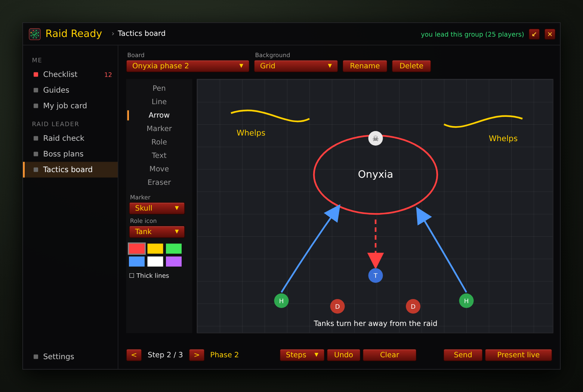
Task: Start Present live mode
Action: click(x=518, y=355)
